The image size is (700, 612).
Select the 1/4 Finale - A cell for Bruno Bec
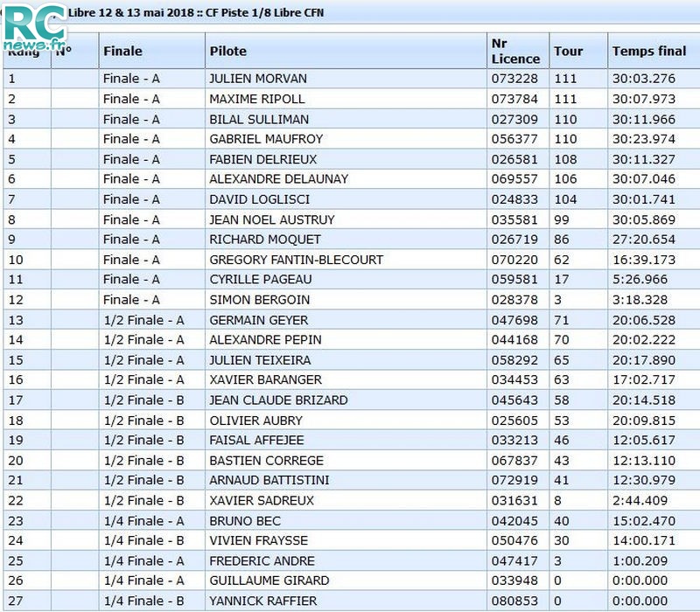pyautogui.click(x=143, y=521)
